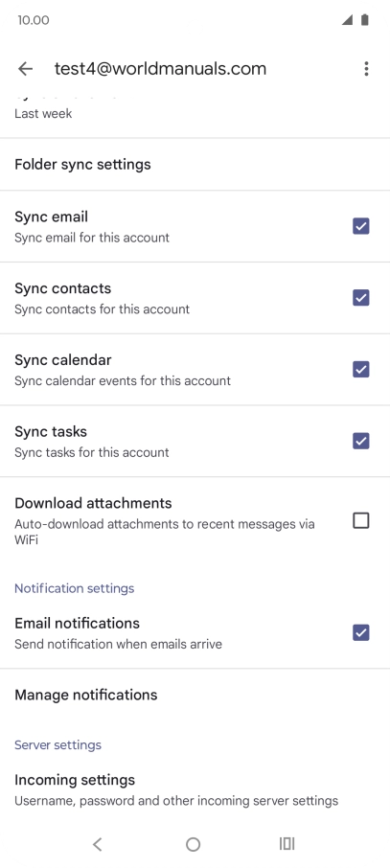Viewport: 390px width, 868px height.
Task: Tap the home navigation circle
Action: (x=193, y=844)
